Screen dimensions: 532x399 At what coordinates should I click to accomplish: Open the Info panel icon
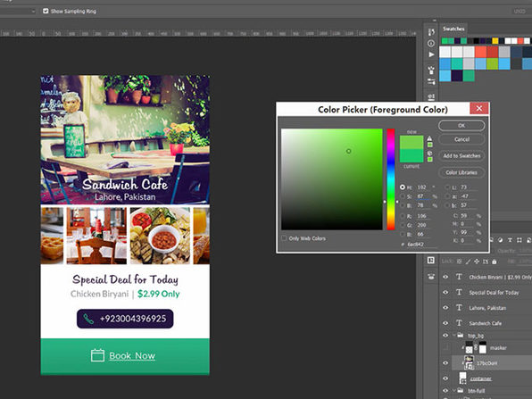431,44
